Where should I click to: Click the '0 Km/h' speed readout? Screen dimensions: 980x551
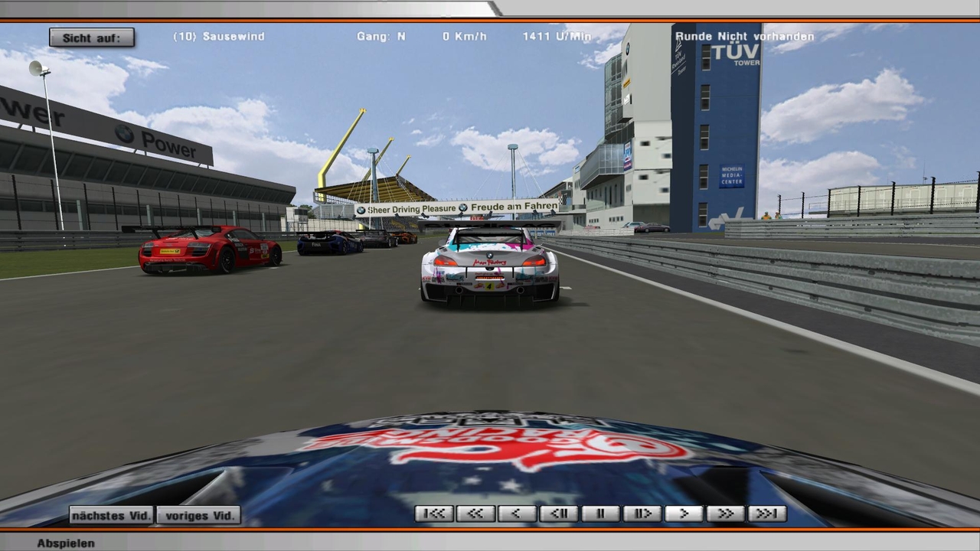pyautogui.click(x=466, y=37)
